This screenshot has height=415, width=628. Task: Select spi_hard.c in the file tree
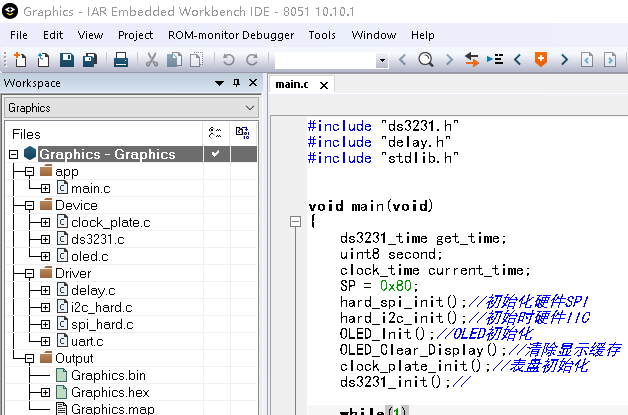[102, 324]
